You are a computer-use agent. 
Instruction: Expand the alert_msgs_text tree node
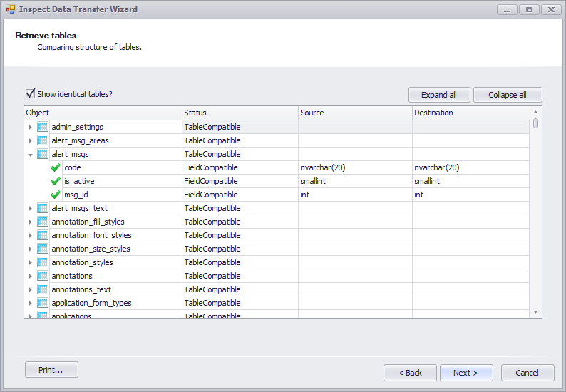[x=31, y=208]
